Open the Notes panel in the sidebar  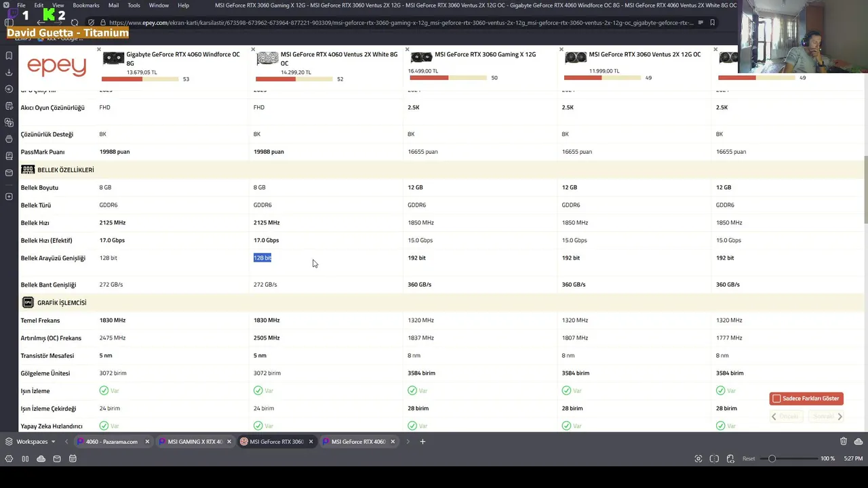coord(9,106)
